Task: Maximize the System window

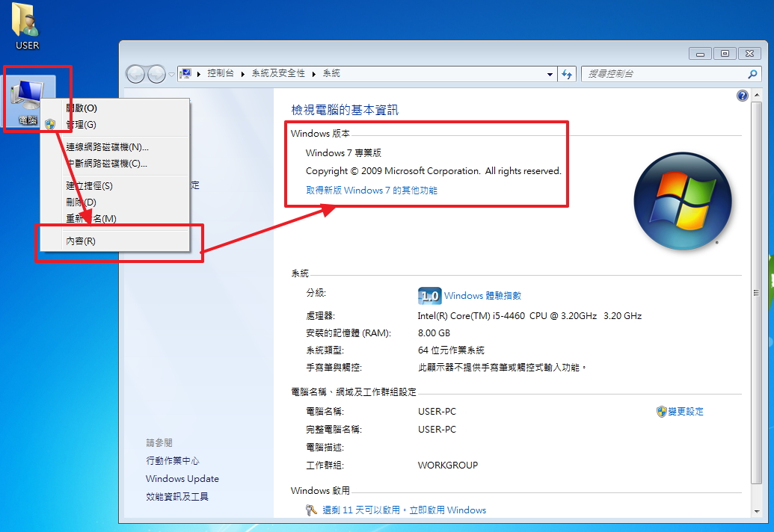Action: tap(725, 53)
